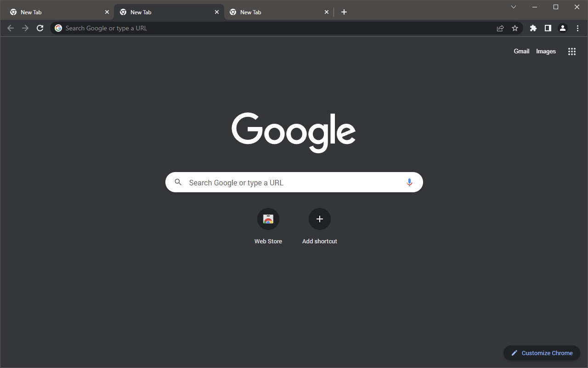588x368 pixels.
Task: Open the profile avatar menu
Action: [563, 28]
